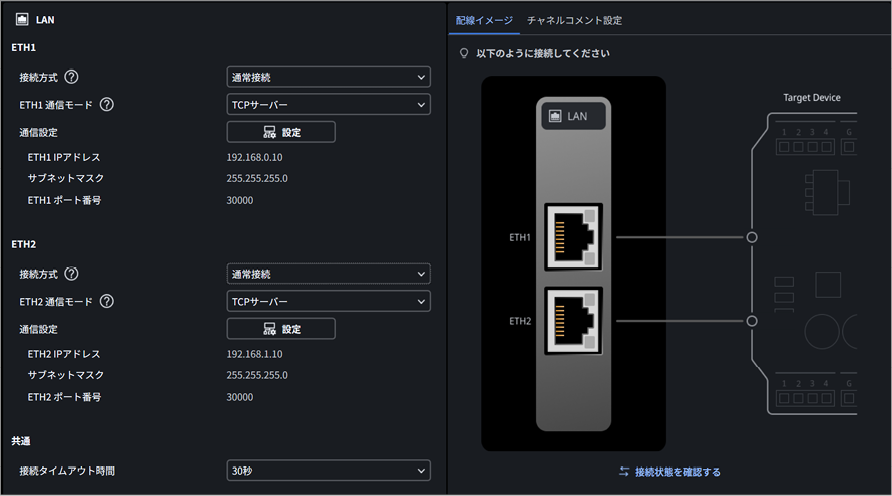Click ETH1 IP address 192.168.0.10

click(254, 157)
